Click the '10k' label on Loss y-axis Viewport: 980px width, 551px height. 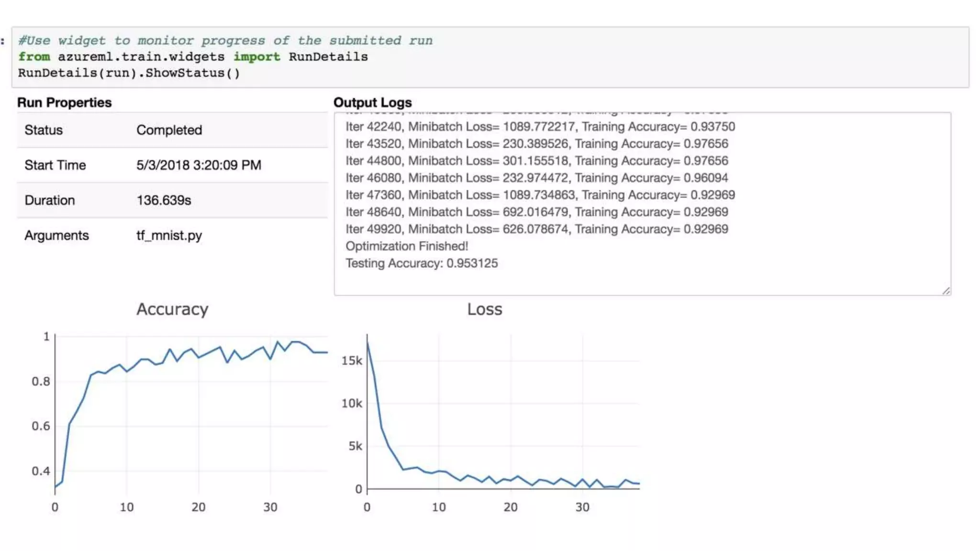pos(352,403)
